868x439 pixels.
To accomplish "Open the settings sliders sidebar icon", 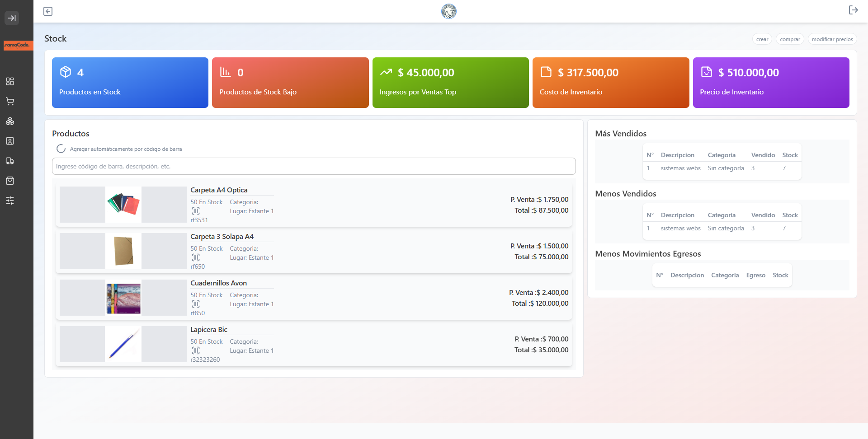I will [10, 201].
